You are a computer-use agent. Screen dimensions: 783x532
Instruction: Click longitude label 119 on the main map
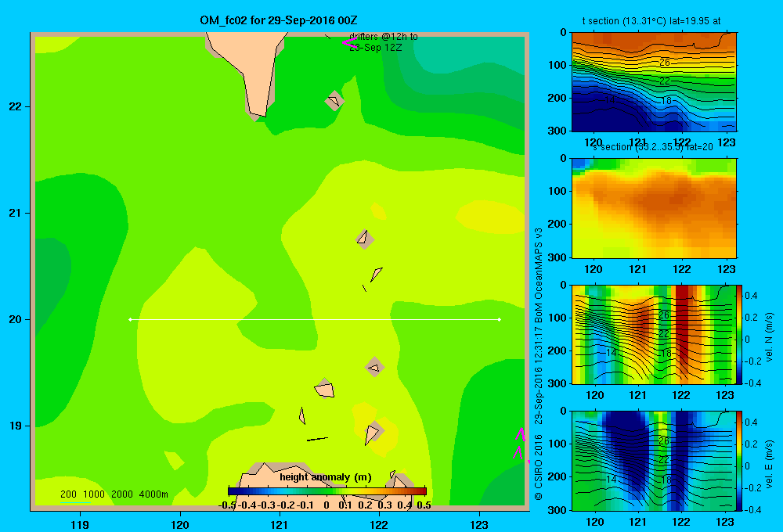click(80, 524)
